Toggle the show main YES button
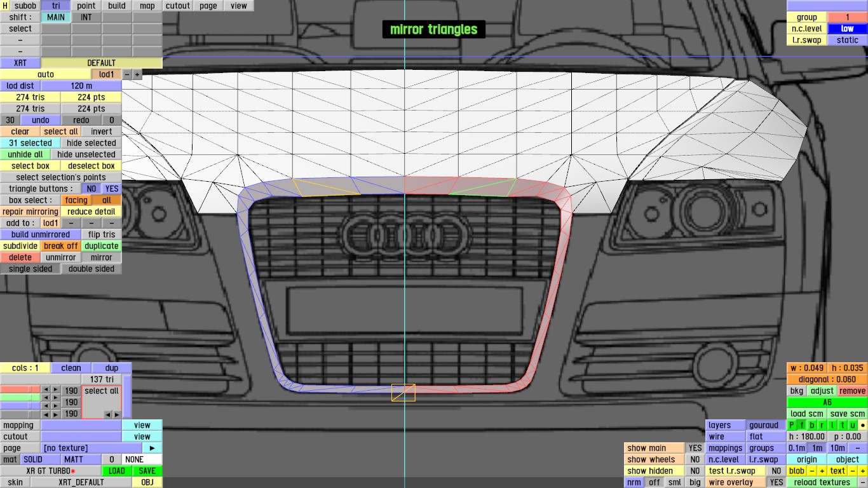 point(695,448)
